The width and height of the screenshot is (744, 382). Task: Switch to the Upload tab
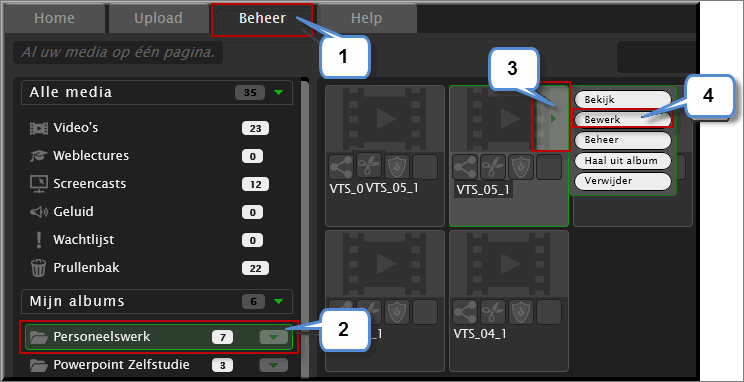158,19
